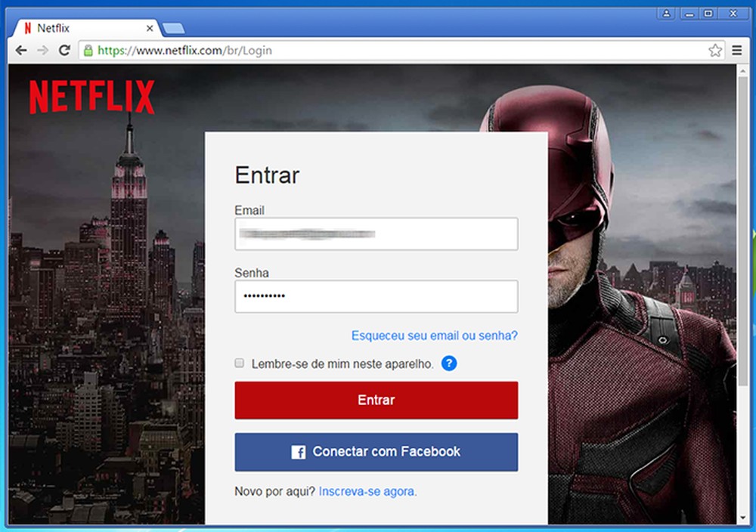Viewport: 756px width, 532px height.
Task: Enable Lembre-se de mim neste aparelho
Action: pyautogui.click(x=239, y=363)
